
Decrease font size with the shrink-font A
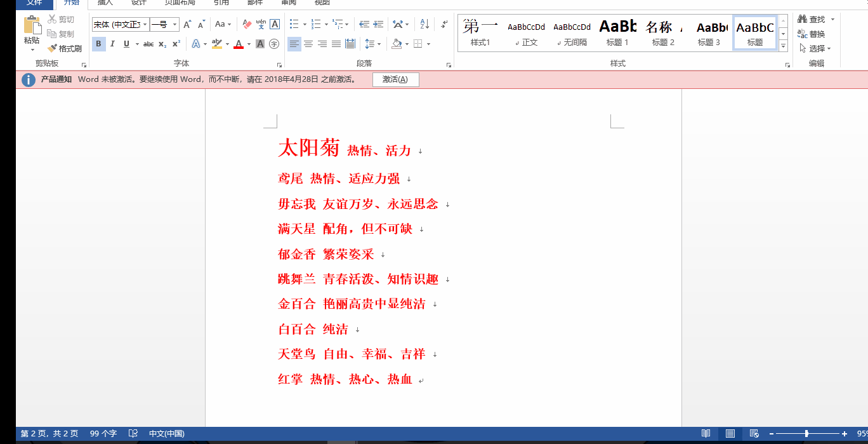[201, 25]
